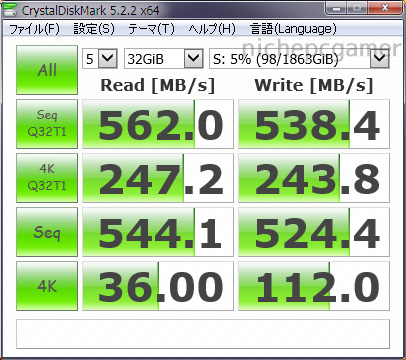Start the 4K Q32T1 benchmark

pos(47,178)
